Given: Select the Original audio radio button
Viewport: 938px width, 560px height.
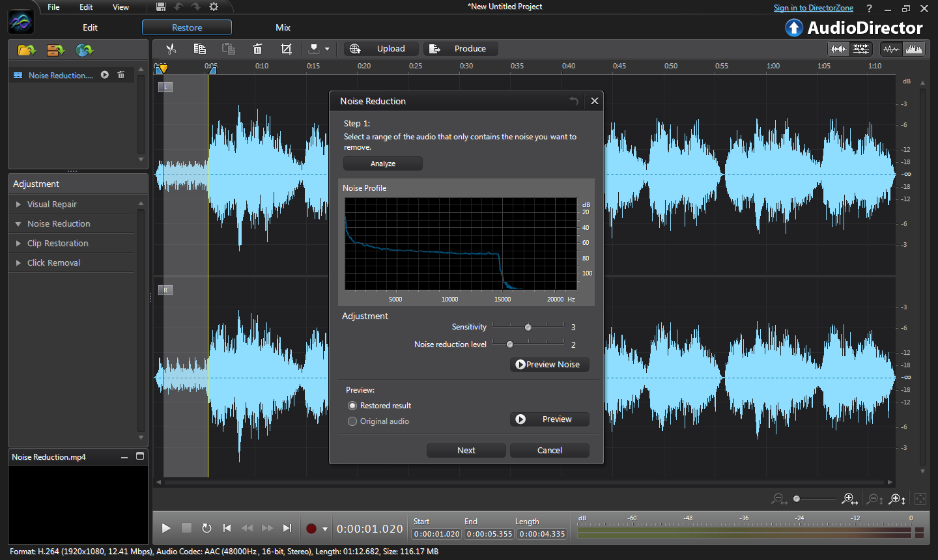Looking at the screenshot, I should click(352, 421).
